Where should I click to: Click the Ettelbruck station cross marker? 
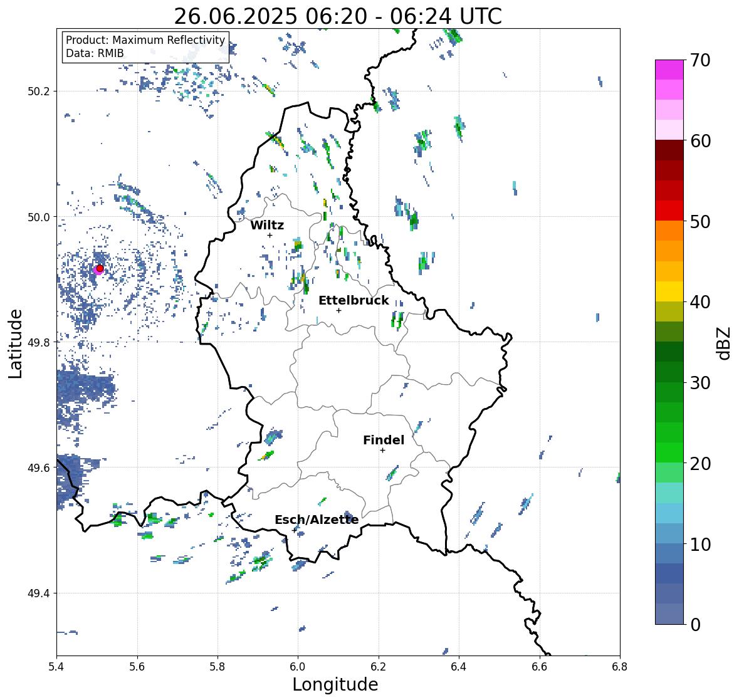pos(338,310)
